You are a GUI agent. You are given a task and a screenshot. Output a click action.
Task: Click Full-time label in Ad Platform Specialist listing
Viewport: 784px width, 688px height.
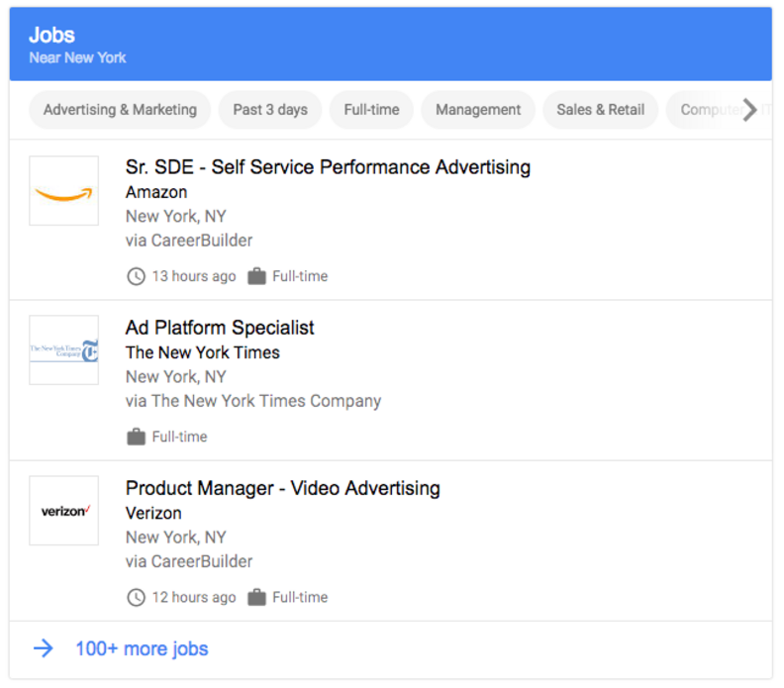coord(179,437)
